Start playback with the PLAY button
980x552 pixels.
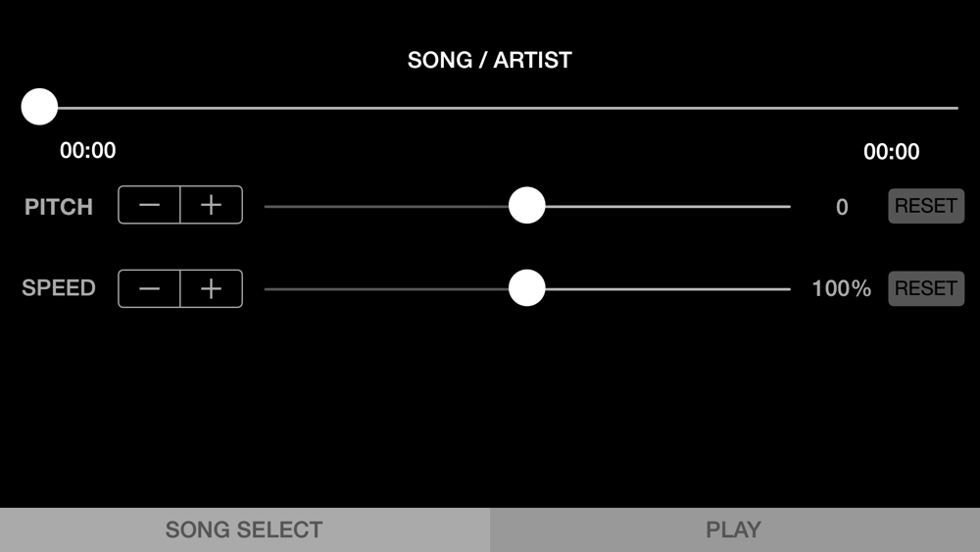pos(734,529)
